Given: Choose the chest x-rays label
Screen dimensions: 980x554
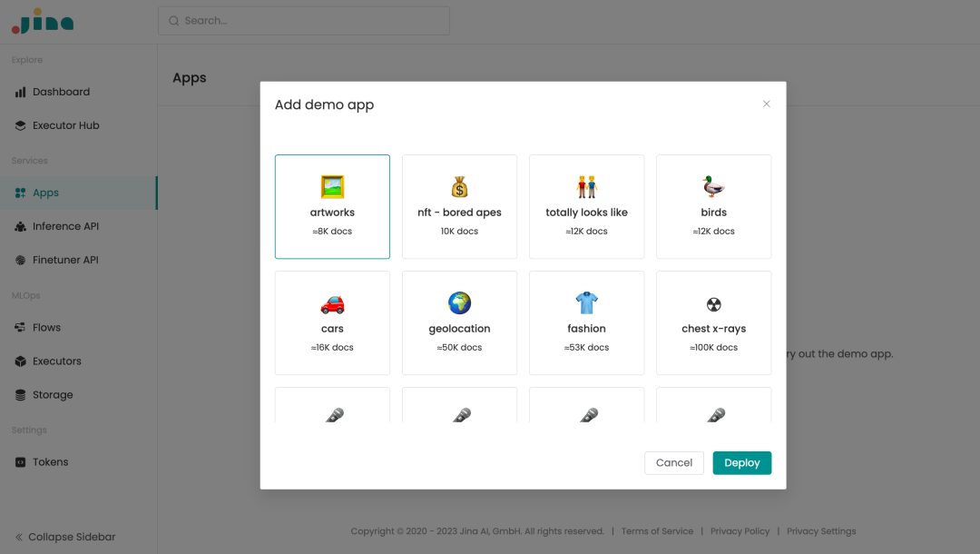Looking at the screenshot, I should point(714,329).
